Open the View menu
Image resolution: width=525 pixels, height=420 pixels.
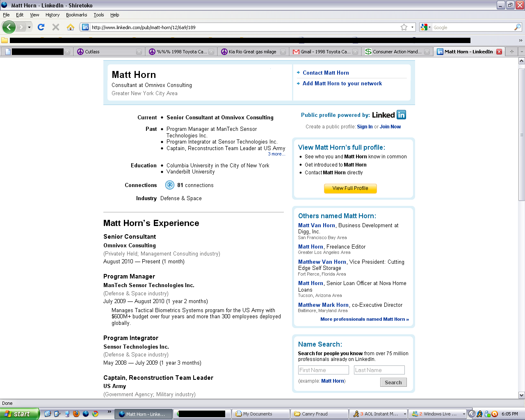[x=34, y=15]
